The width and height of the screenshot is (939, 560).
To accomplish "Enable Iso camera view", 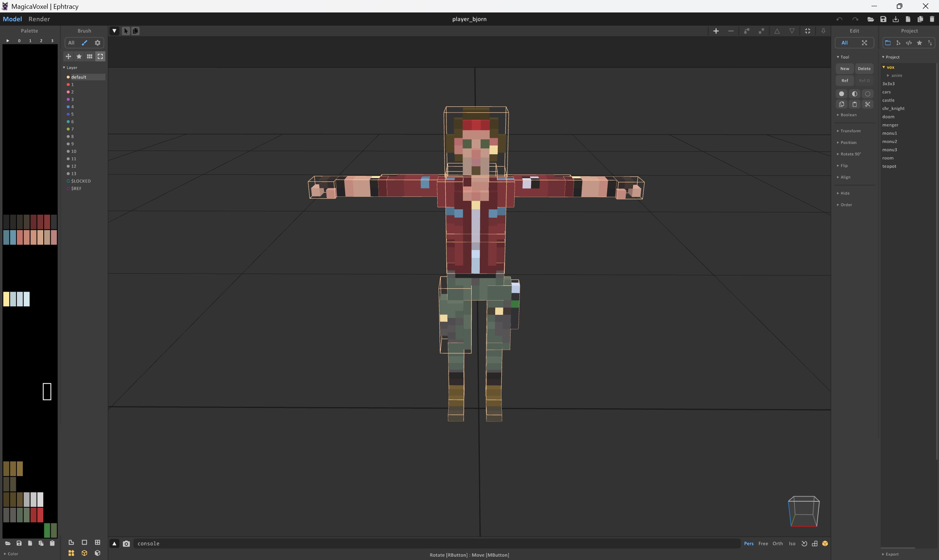I will tap(792, 544).
